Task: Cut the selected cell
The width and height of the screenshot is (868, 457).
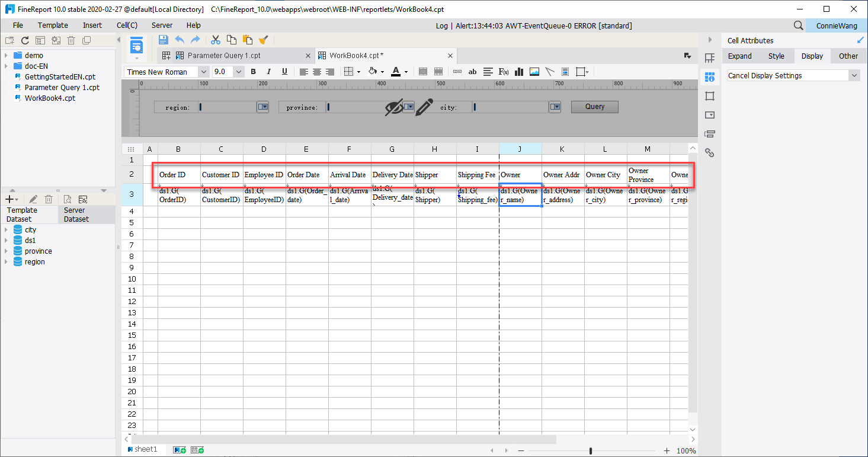Action: (x=216, y=40)
